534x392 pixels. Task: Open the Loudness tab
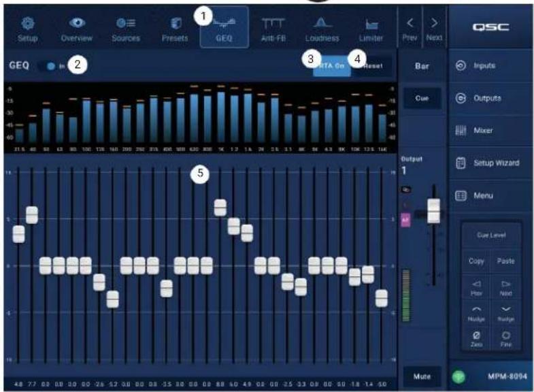(322, 29)
